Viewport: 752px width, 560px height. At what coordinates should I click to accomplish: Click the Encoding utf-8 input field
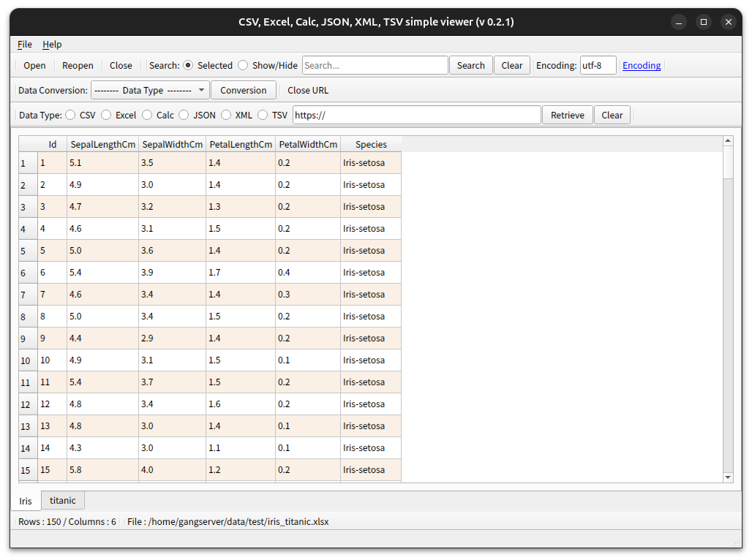(x=598, y=65)
